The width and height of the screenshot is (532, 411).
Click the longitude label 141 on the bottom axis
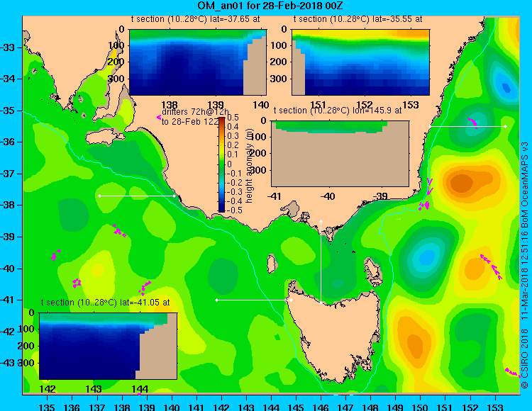(x=196, y=407)
